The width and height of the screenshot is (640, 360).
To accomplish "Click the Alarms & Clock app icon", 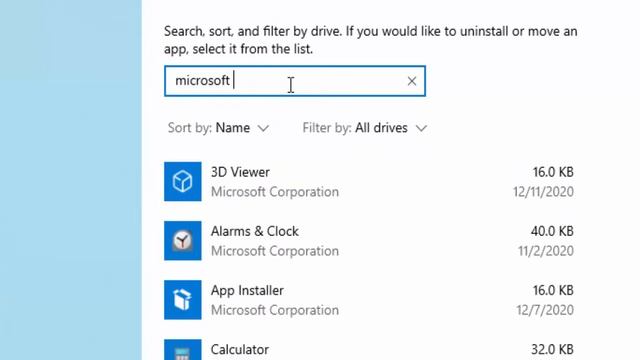I will click(x=182, y=240).
